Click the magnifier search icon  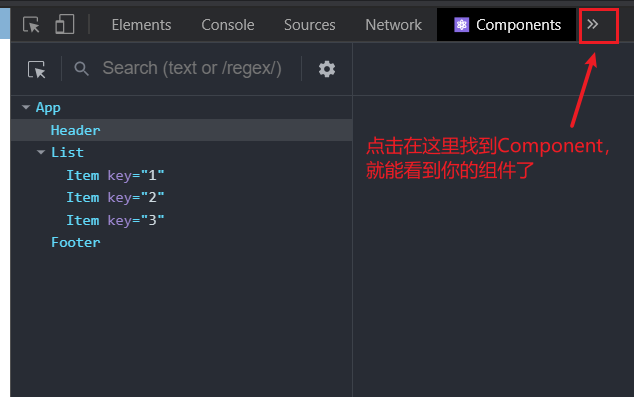tap(81, 69)
